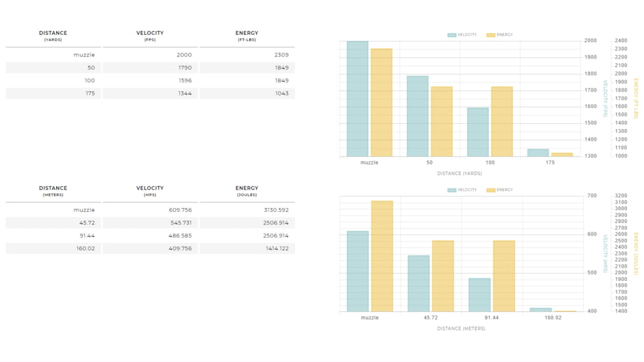This screenshot has height=362, width=644.
Task: Select the velocity value '1344'
Action: tap(185, 93)
